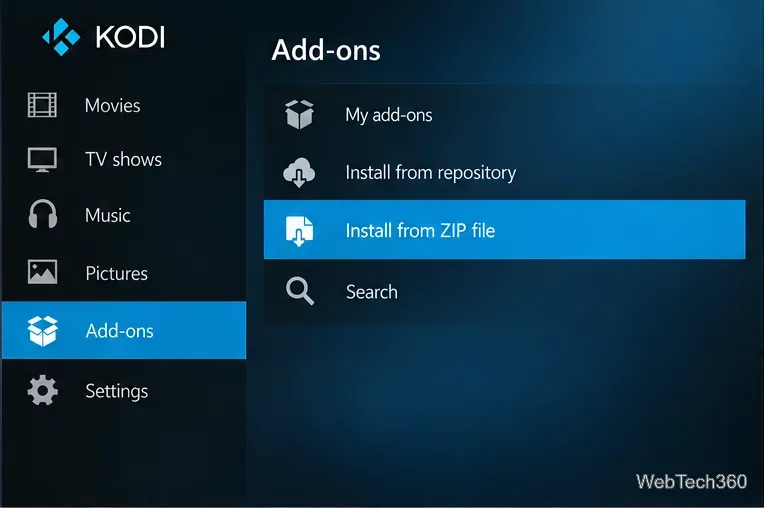Click the Search magnifying glass icon
This screenshot has width=764, height=508.
point(300,291)
